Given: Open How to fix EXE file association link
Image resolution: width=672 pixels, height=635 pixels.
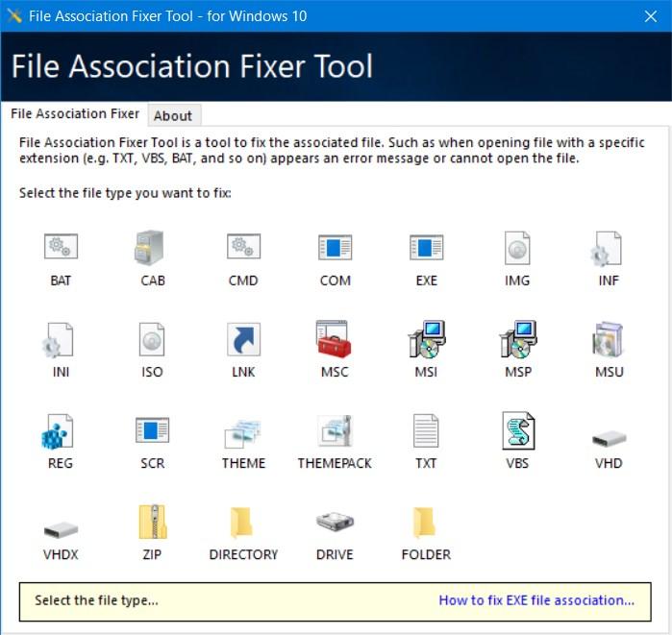Looking at the screenshot, I should coord(536,599).
